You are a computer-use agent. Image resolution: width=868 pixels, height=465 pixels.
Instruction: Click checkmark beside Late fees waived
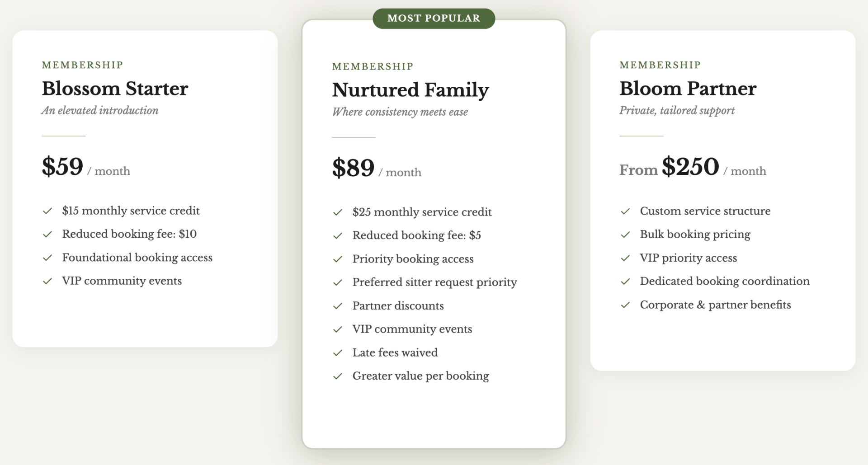point(338,353)
